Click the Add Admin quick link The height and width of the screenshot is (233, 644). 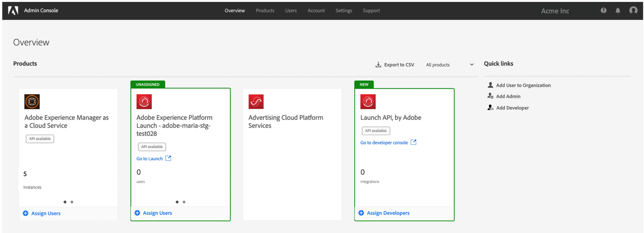pyautogui.click(x=508, y=96)
